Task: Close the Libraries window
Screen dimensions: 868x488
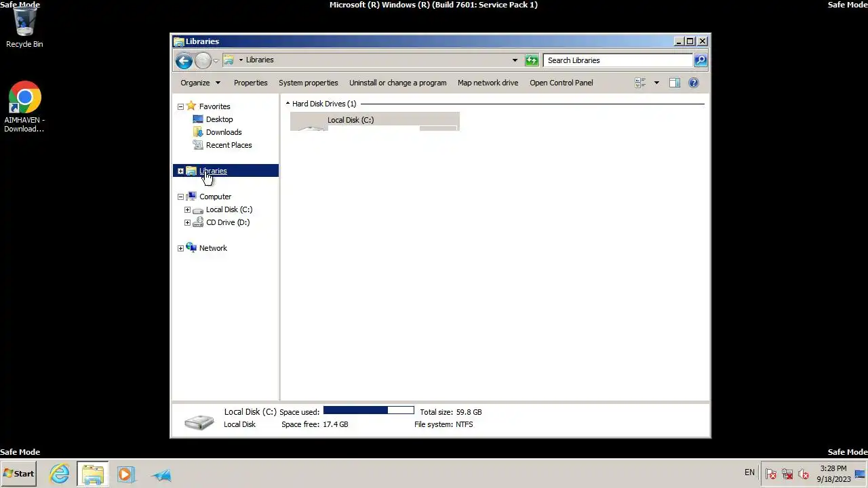Action: click(703, 41)
